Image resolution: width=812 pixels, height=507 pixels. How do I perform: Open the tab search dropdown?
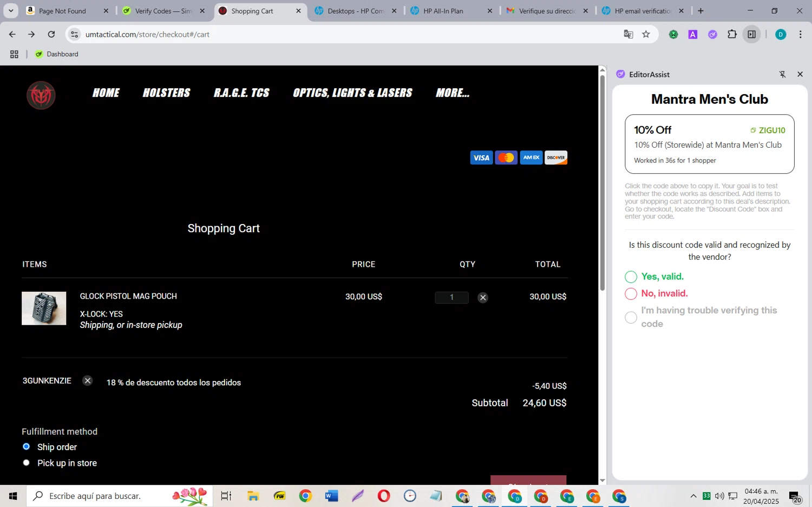pos(11,11)
